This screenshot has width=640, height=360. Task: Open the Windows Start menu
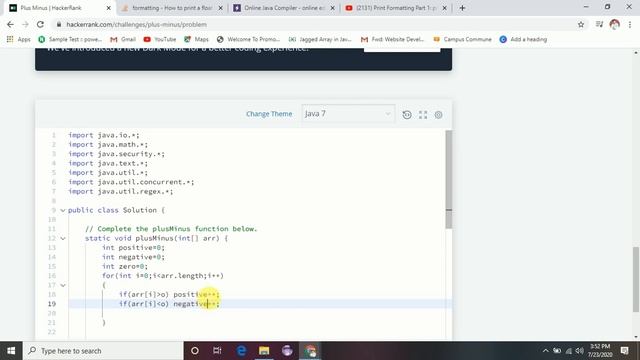click(x=11, y=351)
